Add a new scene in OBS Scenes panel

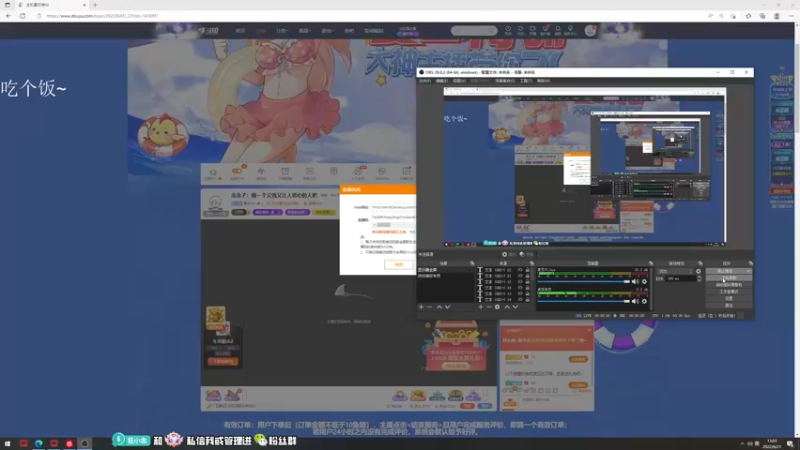click(x=421, y=307)
